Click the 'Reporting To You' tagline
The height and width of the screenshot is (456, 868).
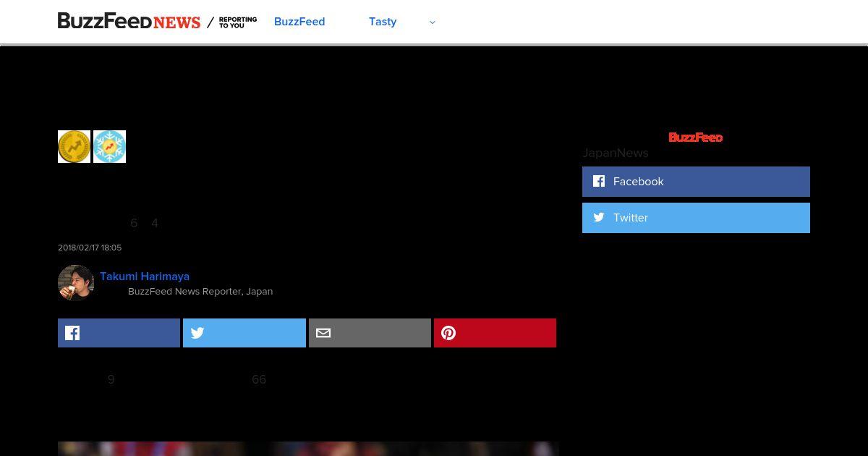pos(238,22)
